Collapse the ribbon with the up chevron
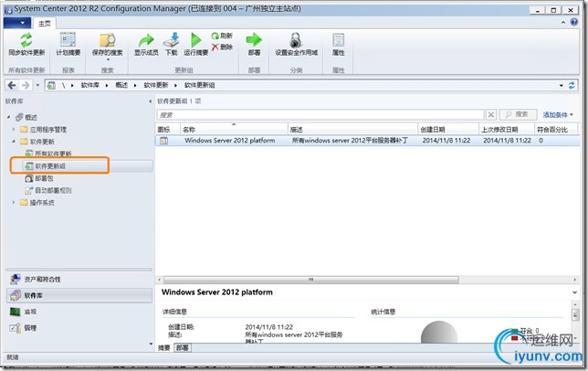 tap(563, 23)
